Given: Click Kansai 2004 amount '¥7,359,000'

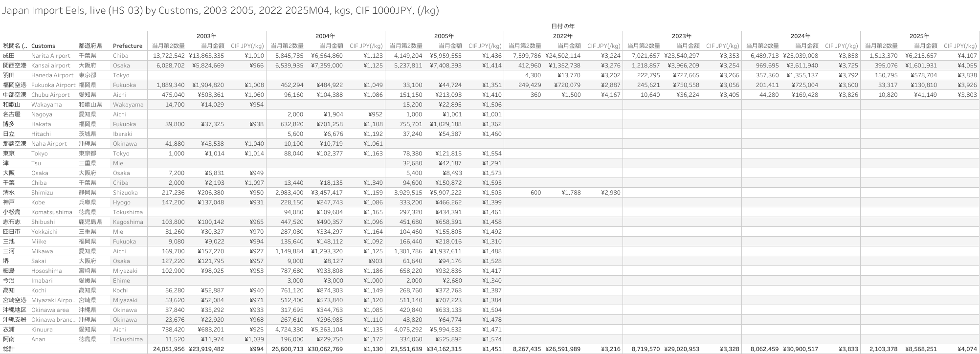Looking at the screenshot, I should click(x=327, y=66).
